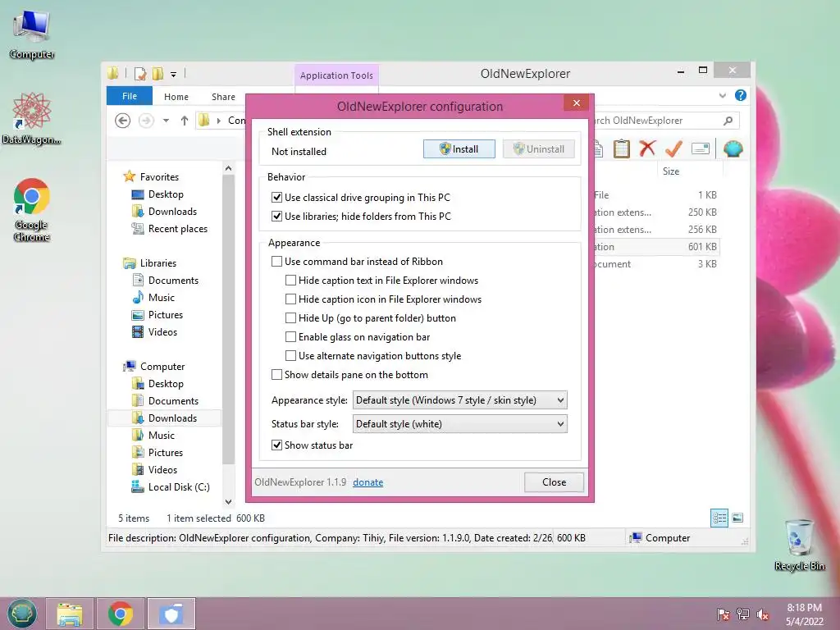Select the Application Tools tab
Screen dimensions: 840x630
pyautogui.click(x=336, y=75)
